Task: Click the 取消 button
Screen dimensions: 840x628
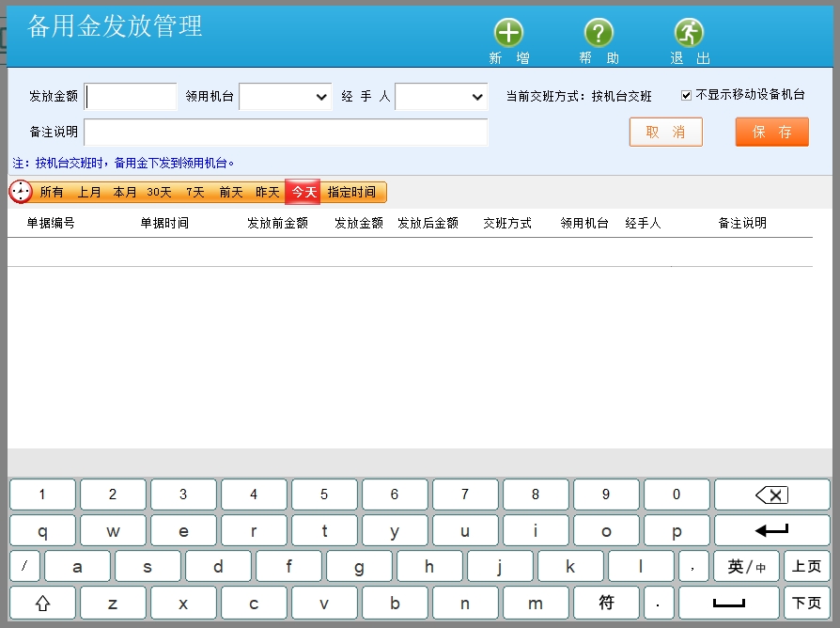Action: click(x=665, y=132)
